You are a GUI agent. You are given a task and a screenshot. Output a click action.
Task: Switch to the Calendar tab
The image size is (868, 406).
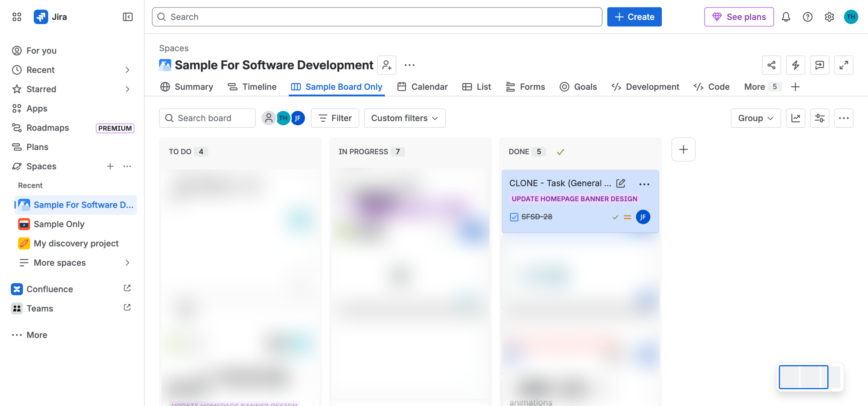pyautogui.click(x=422, y=87)
